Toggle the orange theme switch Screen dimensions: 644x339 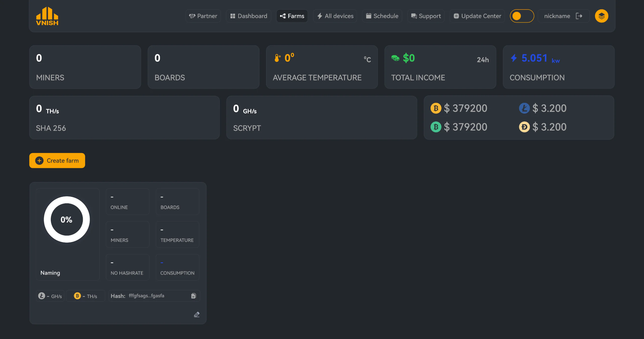click(522, 16)
